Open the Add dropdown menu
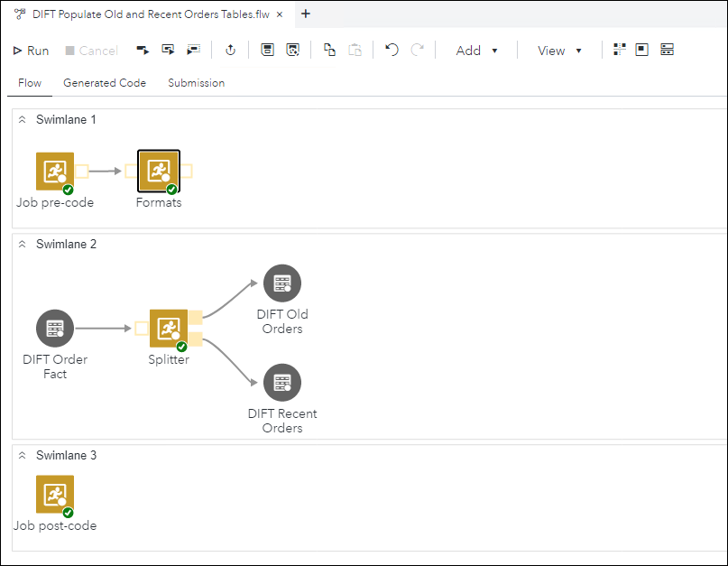The image size is (728, 566). pyautogui.click(x=477, y=51)
